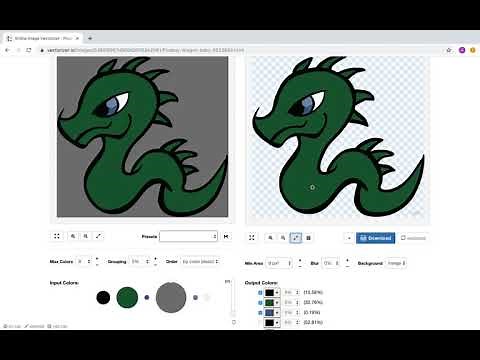
Task: Click the black input color circle
Action: pos(103,297)
